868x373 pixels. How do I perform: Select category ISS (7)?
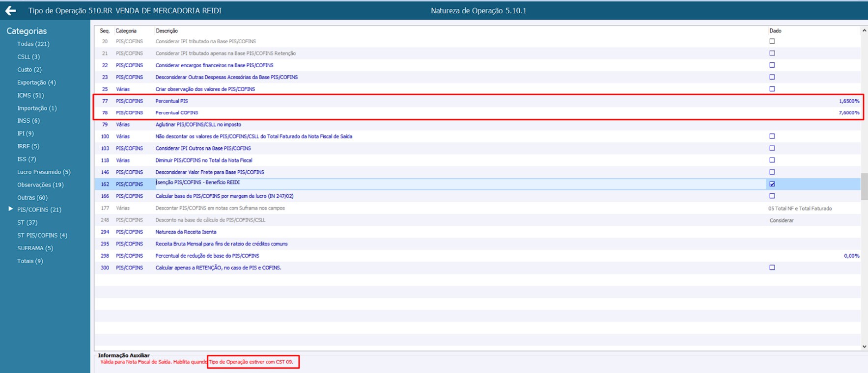pyautogui.click(x=27, y=159)
